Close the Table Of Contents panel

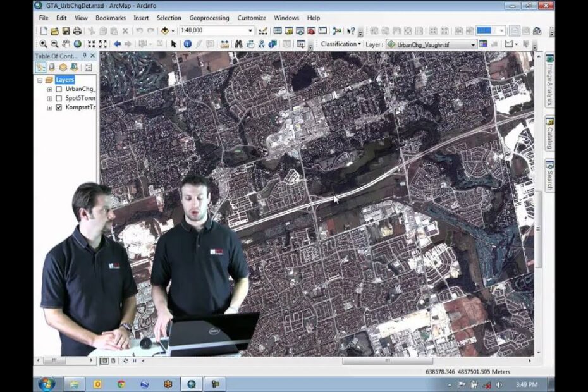click(x=92, y=56)
